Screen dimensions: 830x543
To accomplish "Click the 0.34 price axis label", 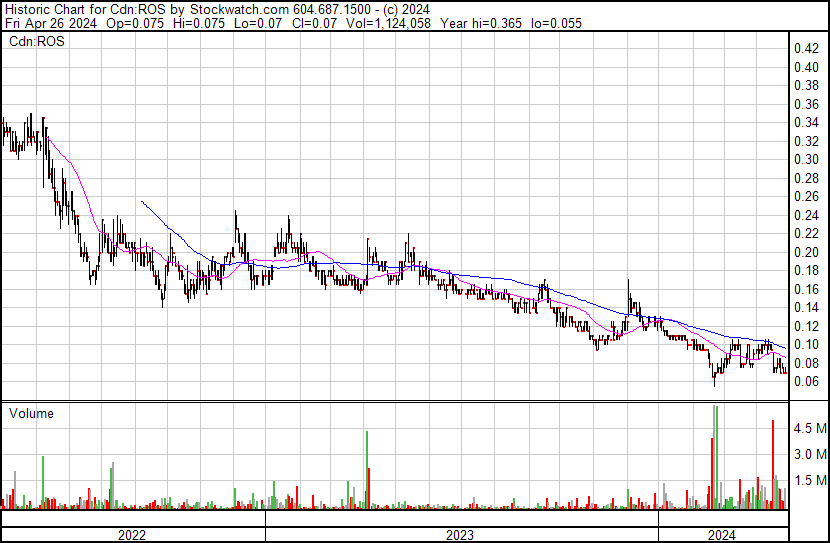I will 806,123.
